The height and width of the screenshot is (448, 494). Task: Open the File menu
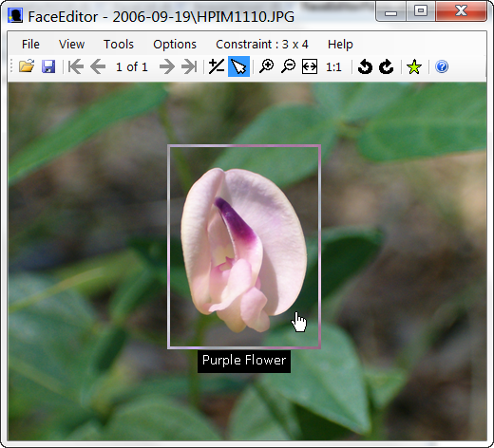coord(30,44)
